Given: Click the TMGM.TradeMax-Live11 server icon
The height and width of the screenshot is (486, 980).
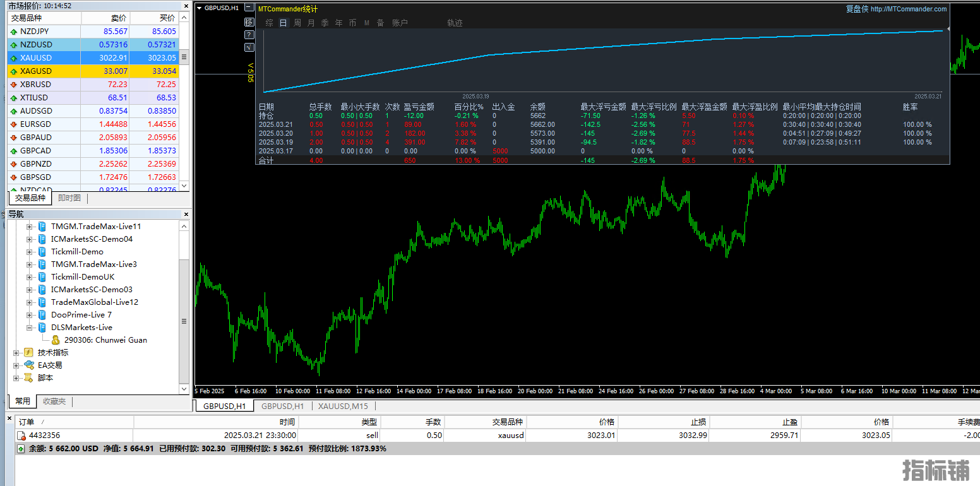Looking at the screenshot, I should click(42, 226).
